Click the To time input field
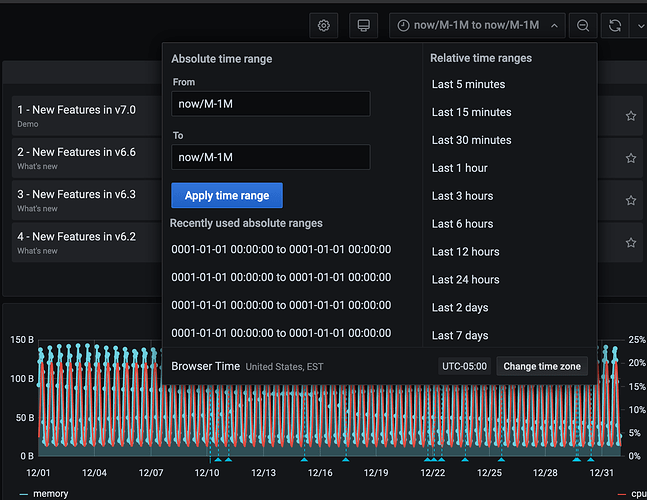Screen dimensions: 647x500 coord(271,157)
